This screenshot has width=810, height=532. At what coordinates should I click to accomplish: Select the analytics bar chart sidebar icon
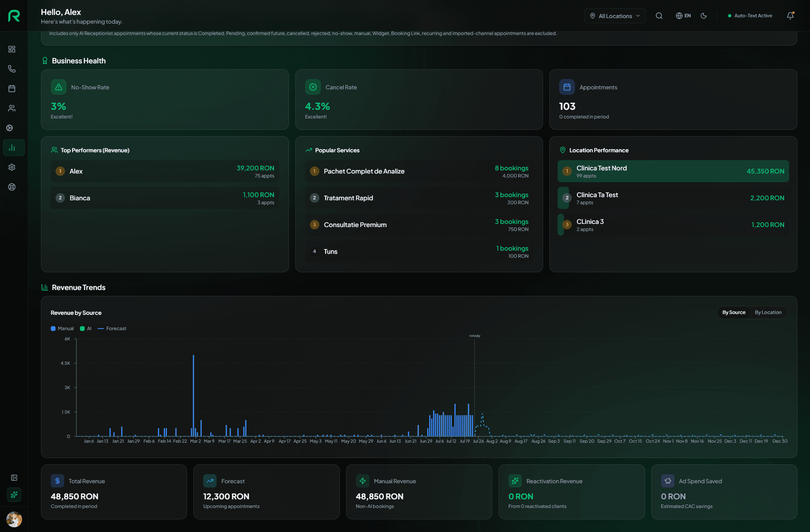point(12,148)
